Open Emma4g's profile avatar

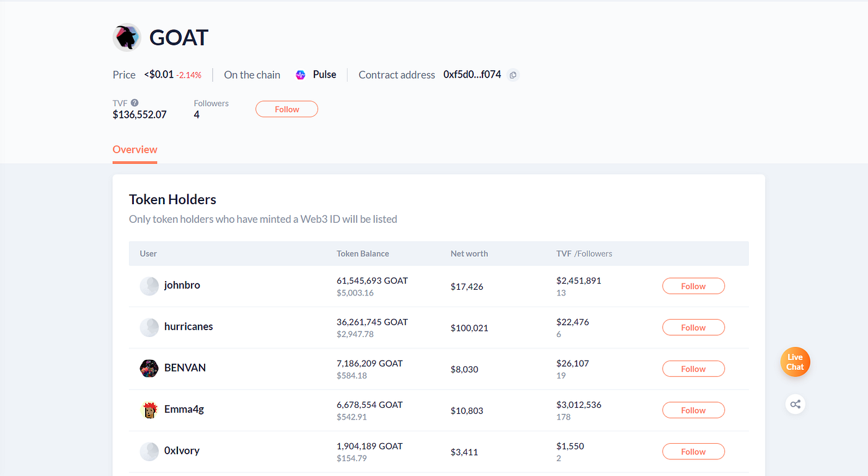click(x=149, y=410)
